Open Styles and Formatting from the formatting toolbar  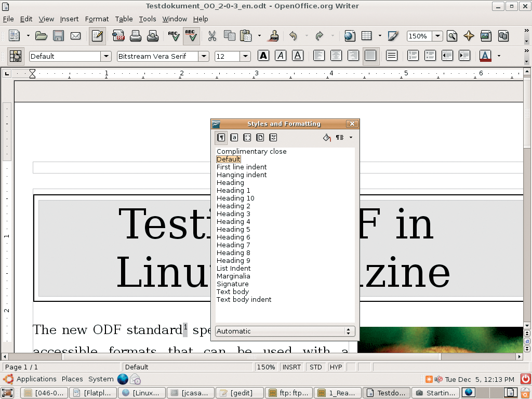click(16, 56)
